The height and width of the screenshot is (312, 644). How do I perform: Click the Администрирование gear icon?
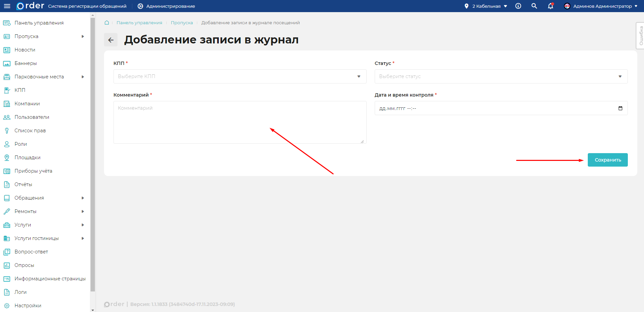coord(140,6)
